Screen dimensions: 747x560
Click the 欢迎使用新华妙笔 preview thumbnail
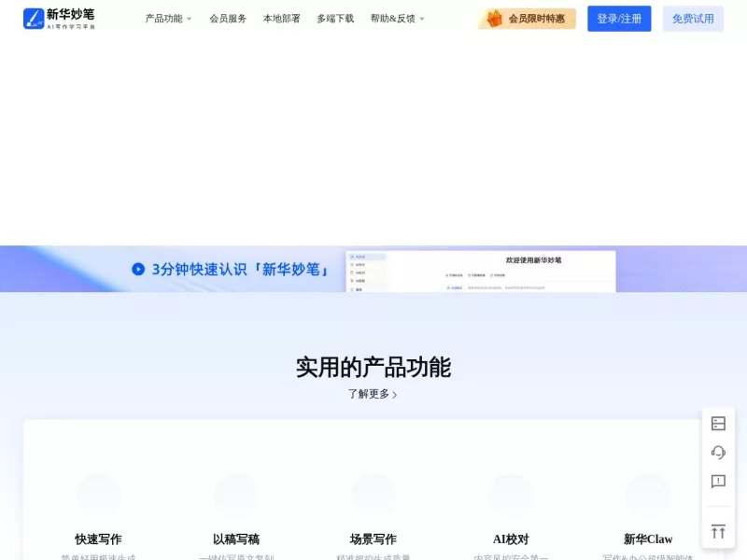[481, 271]
